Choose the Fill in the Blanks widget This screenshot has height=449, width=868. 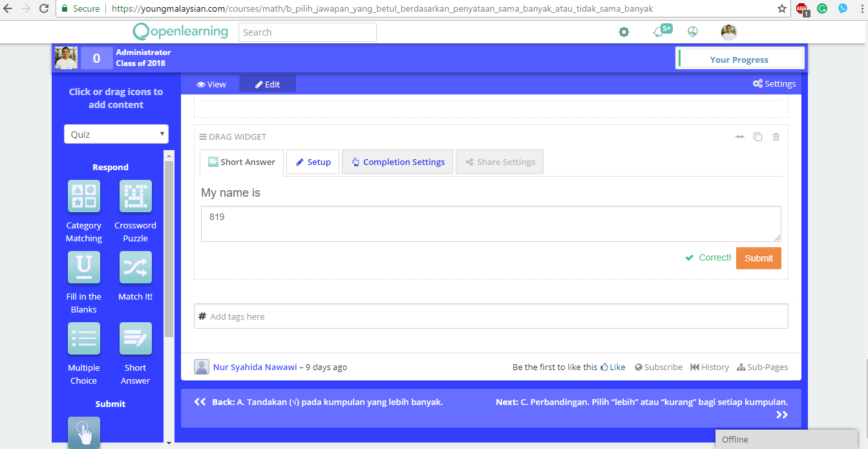pyautogui.click(x=83, y=267)
